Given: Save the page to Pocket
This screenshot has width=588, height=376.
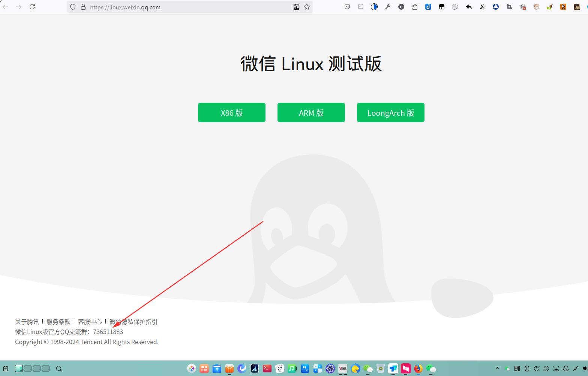Looking at the screenshot, I should [x=347, y=7].
